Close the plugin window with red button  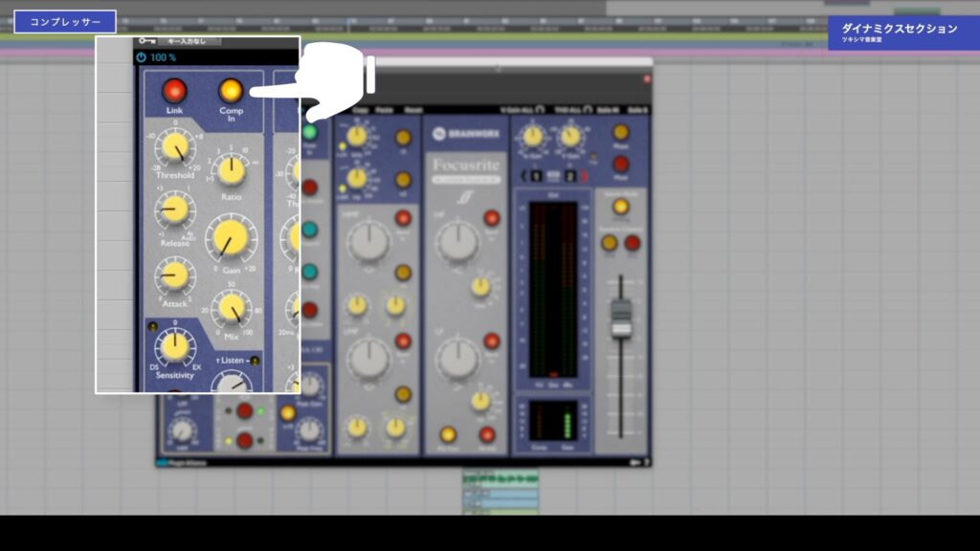point(647,79)
